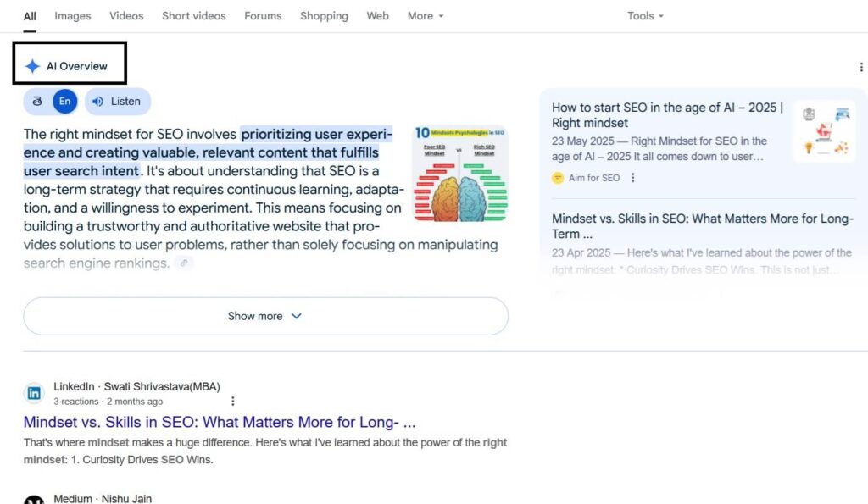Expand the More search filters dropdown

coord(426,16)
